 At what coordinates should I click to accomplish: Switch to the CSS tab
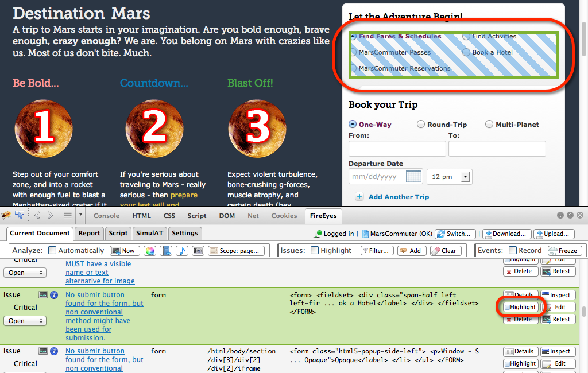point(169,216)
